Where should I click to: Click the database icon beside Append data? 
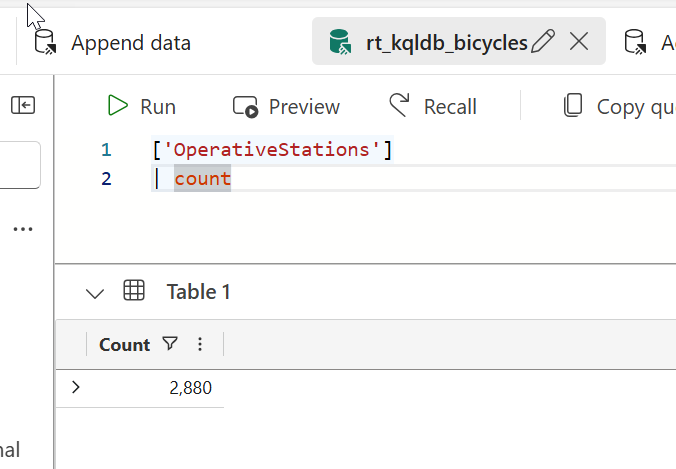45,42
